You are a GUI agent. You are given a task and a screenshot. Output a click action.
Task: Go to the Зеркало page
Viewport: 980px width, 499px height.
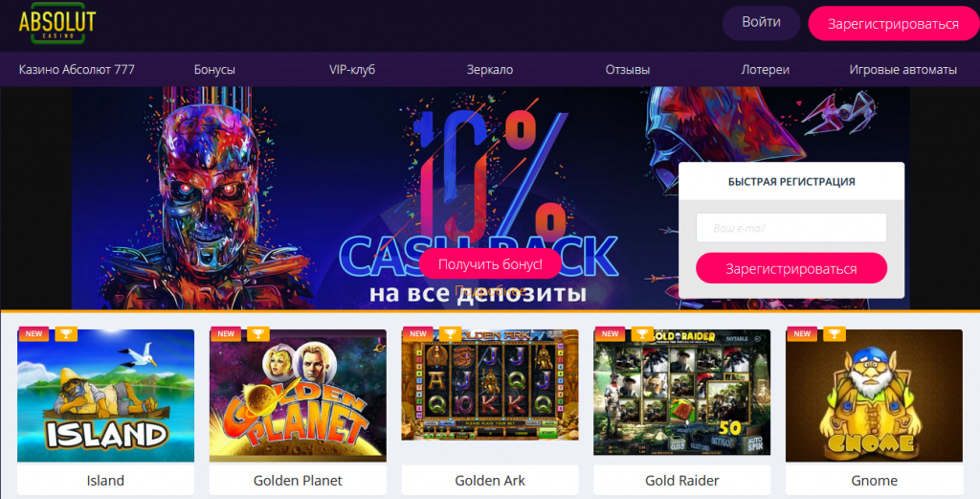pyautogui.click(x=490, y=69)
